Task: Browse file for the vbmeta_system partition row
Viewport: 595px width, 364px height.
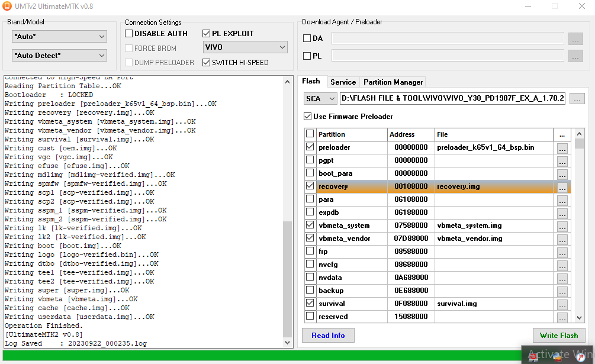Action: (562, 226)
